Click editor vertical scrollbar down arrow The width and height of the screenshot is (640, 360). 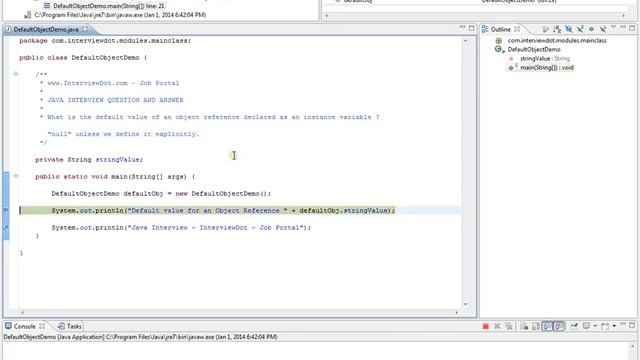pos(466,304)
